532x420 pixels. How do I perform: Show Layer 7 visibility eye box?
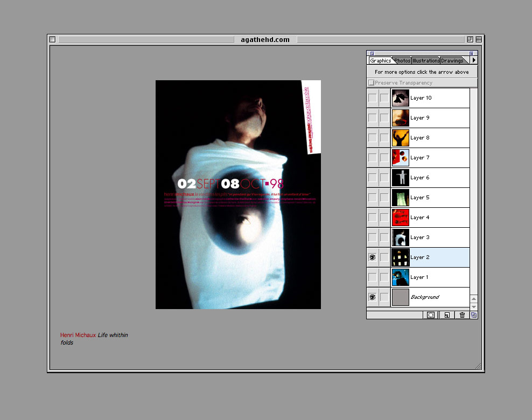(373, 158)
